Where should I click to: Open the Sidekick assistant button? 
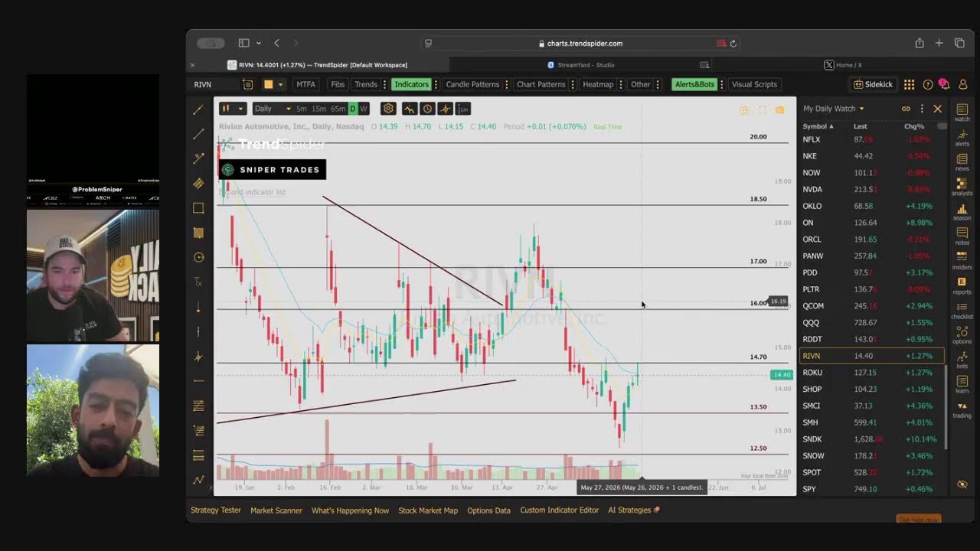[x=873, y=84]
